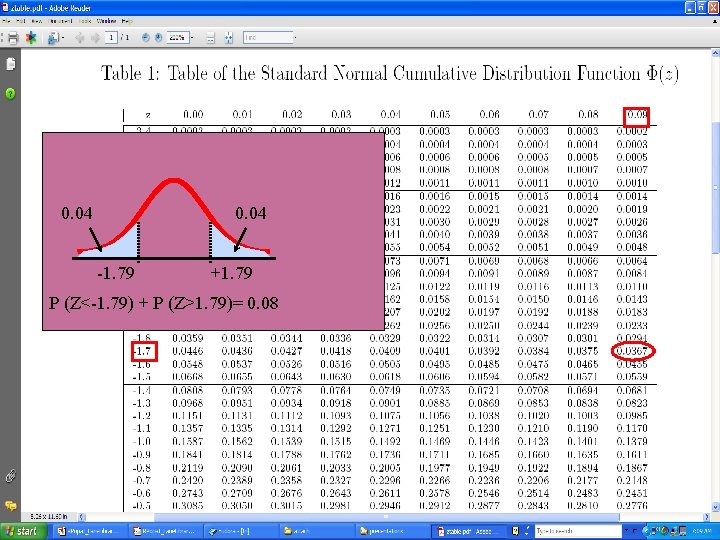720x540 pixels.
Task: Click the vertical scrollbar thumb
Action: 715,187
